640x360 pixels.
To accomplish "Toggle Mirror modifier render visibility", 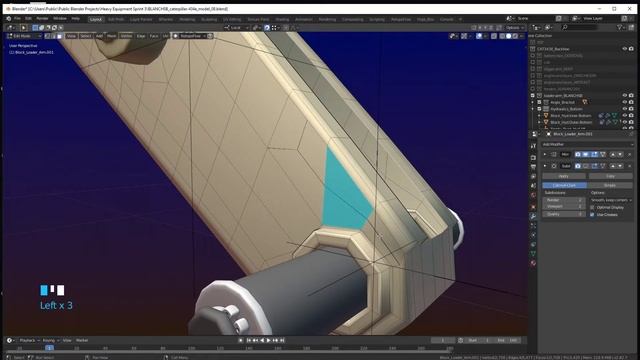I will [578, 154].
